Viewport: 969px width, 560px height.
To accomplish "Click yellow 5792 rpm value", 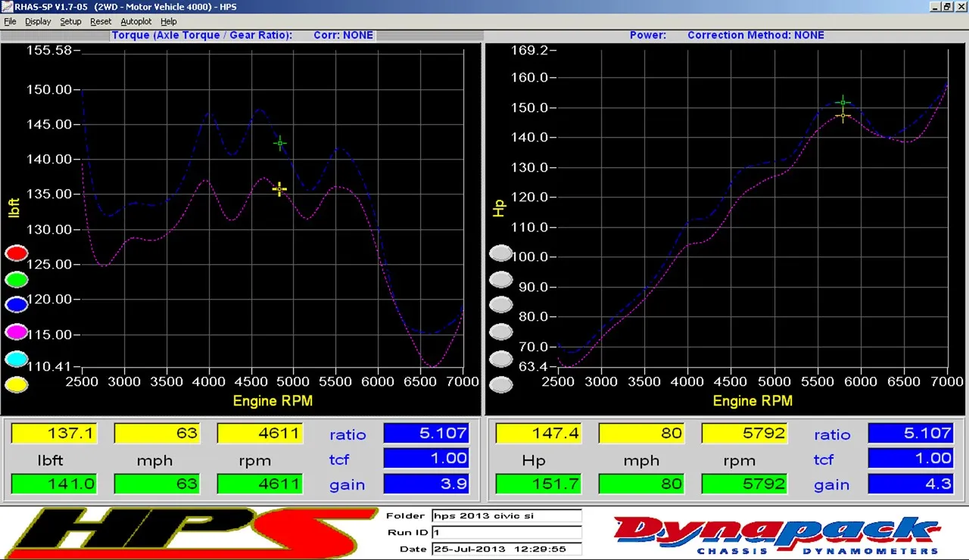I will point(744,434).
